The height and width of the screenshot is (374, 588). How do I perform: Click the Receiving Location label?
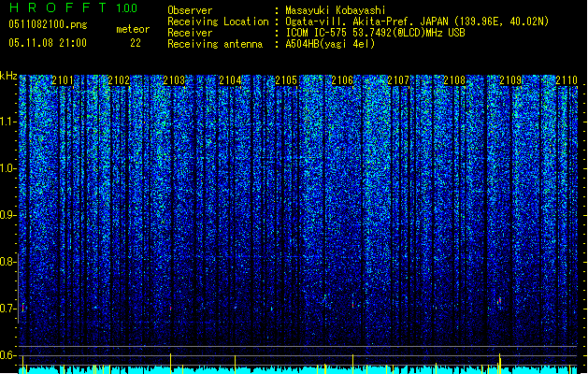[218, 22]
